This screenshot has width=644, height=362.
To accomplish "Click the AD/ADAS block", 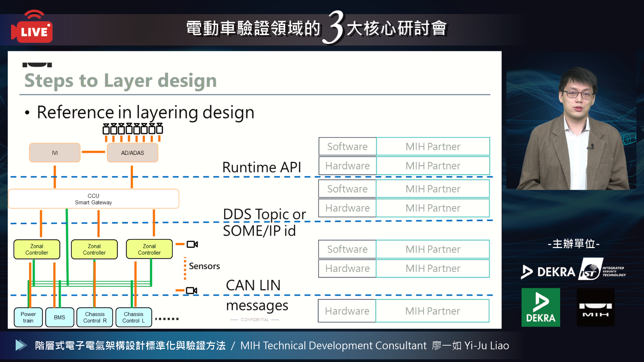I will 132,153.
